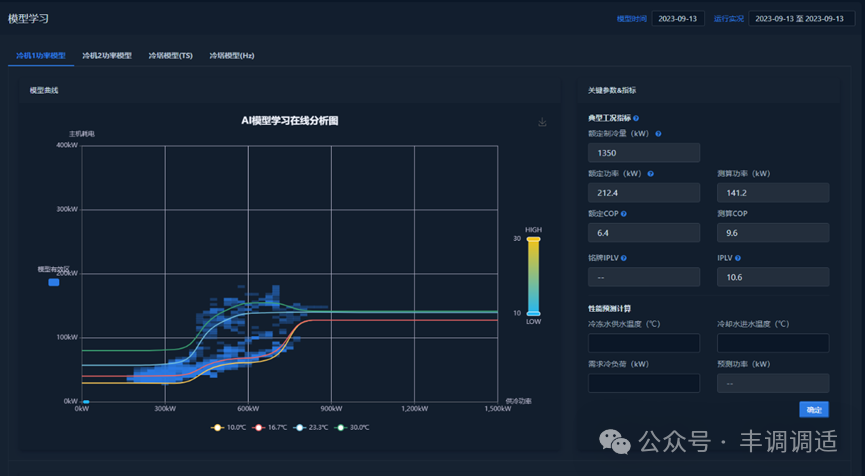Toggle the 10.0℃ curve in legend
This screenshot has width=865, height=476.
pos(229,427)
